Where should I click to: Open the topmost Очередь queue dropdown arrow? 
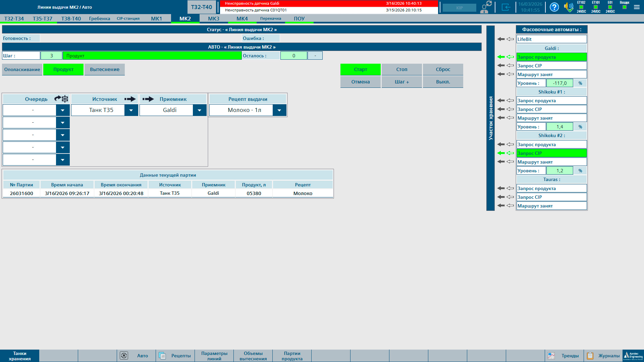[63, 110]
